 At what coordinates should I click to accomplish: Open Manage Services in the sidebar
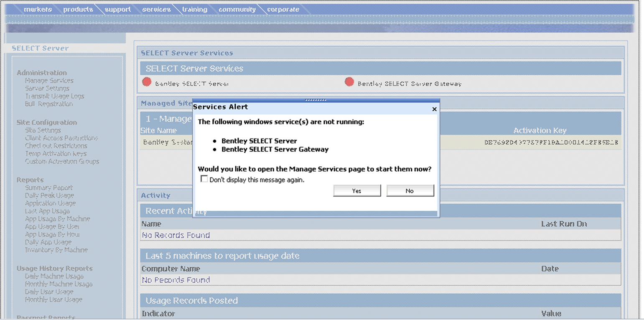[x=49, y=80]
